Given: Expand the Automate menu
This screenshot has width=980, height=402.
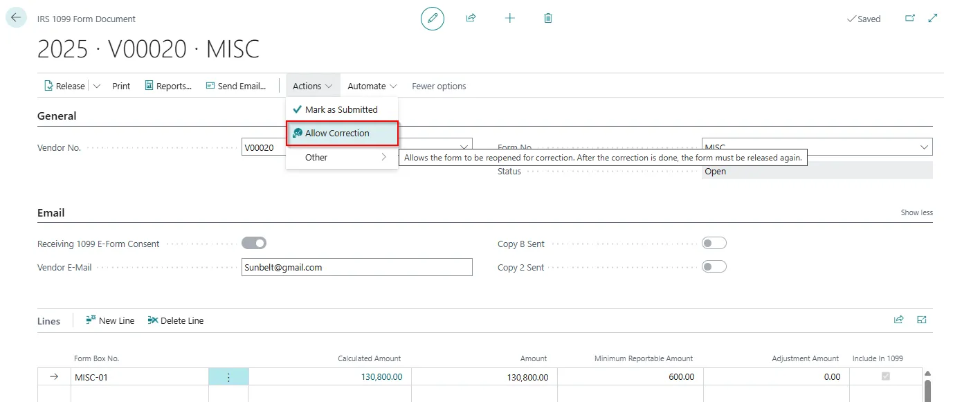Looking at the screenshot, I should (x=372, y=86).
